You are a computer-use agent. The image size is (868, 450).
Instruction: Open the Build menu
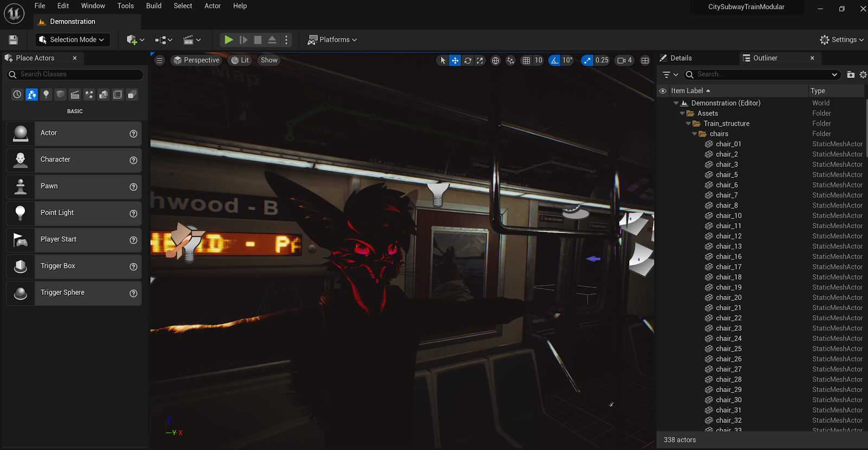(154, 6)
